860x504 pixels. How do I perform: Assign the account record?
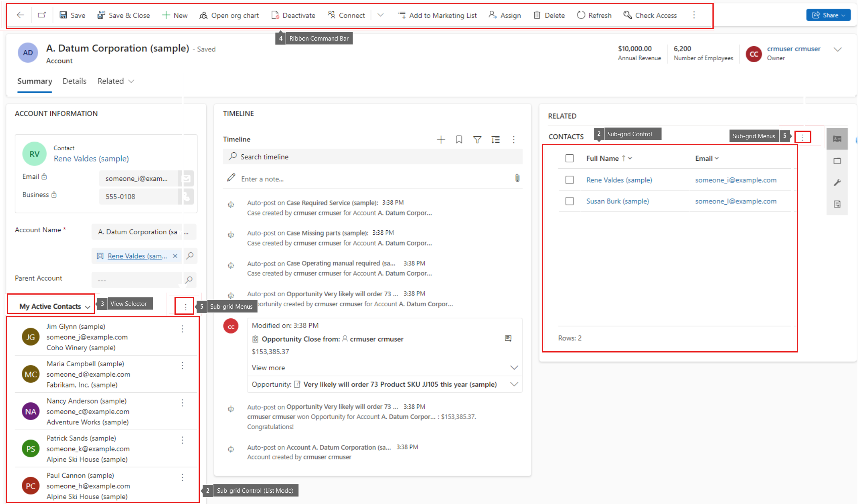tap(505, 15)
